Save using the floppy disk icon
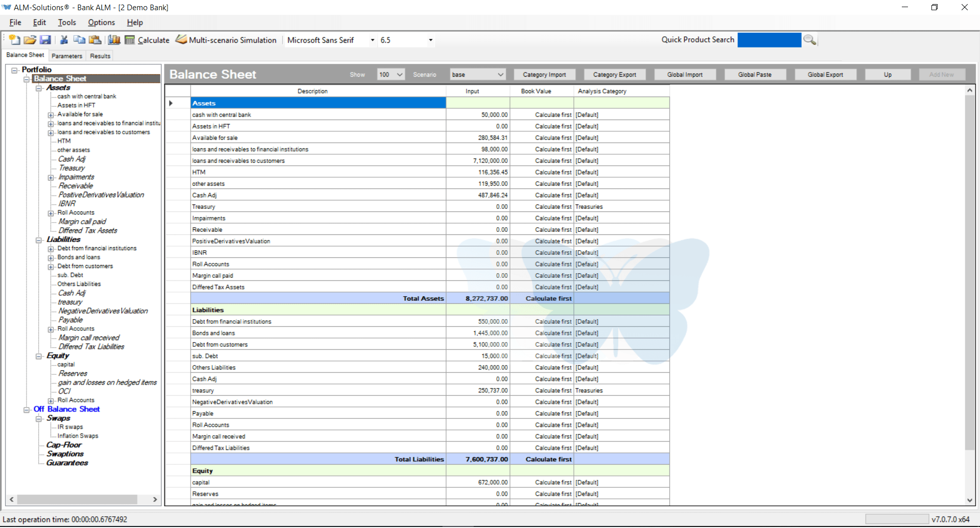Image resolution: width=980 pixels, height=528 pixels. click(45, 40)
